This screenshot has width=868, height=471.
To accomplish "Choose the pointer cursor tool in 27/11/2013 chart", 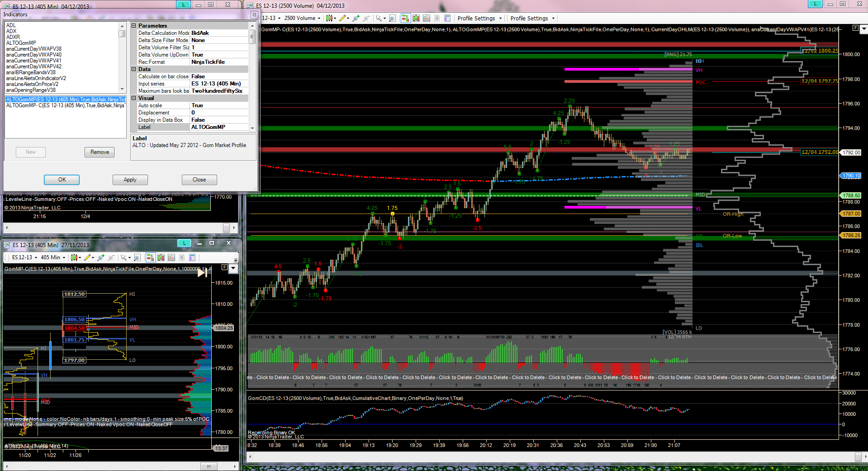I will tap(125, 257).
